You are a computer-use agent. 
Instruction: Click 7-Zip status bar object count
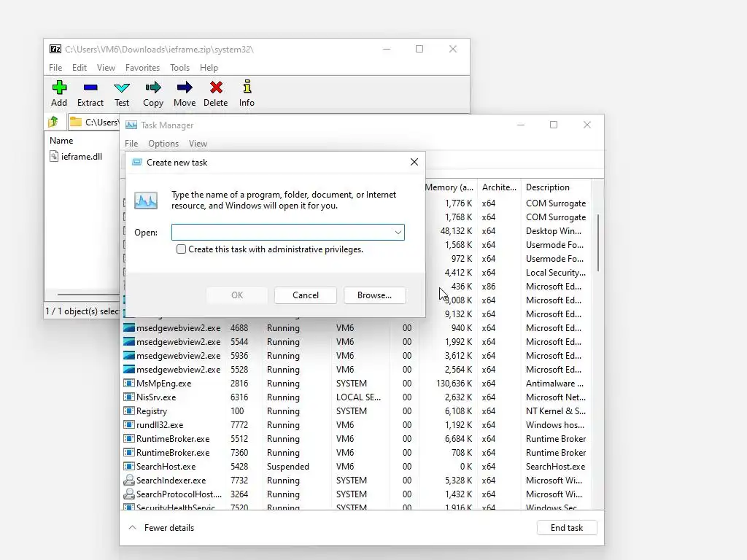tap(82, 311)
